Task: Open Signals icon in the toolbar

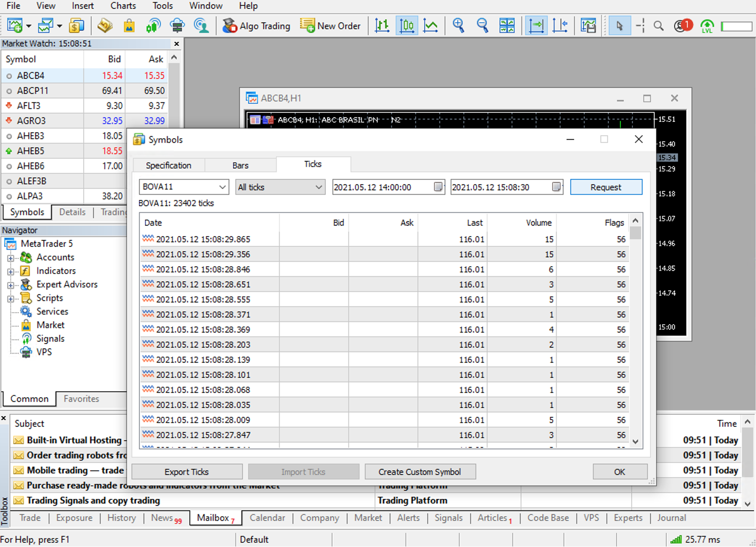Action: click(153, 26)
